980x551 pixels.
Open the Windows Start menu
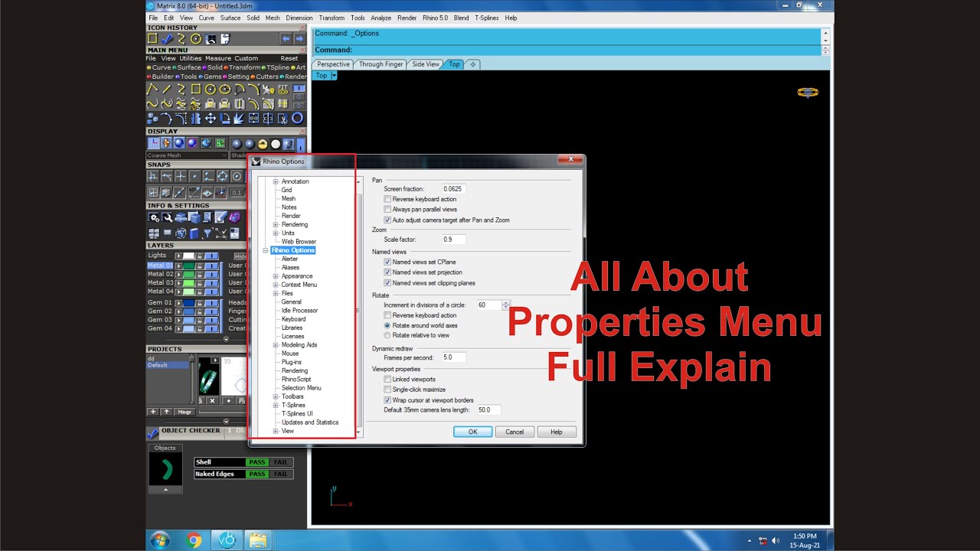pyautogui.click(x=160, y=540)
